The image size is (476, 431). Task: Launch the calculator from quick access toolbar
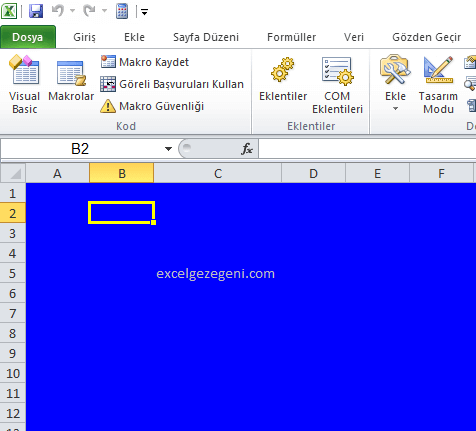[x=122, y=11]
